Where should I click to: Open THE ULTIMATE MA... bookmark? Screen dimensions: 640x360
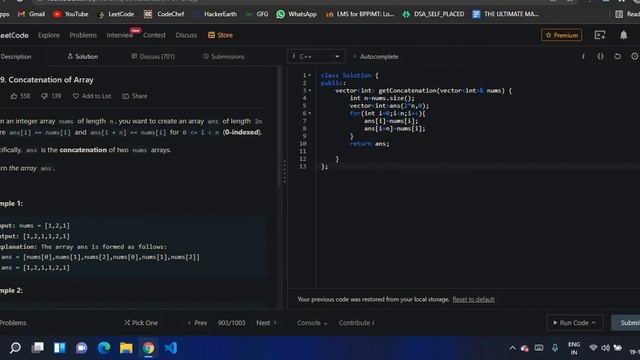pos(506,14)
